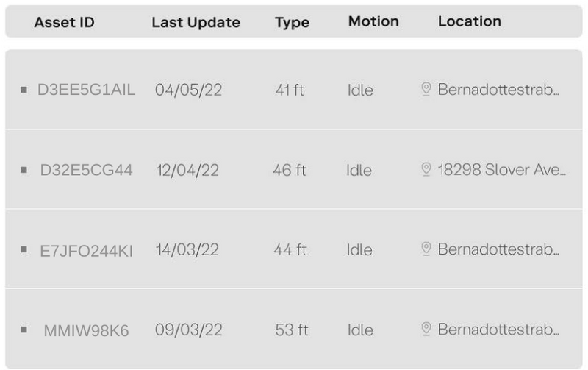Click the 53 ft type value
This screenshot has width=588, height=370.
click(291, 330)
